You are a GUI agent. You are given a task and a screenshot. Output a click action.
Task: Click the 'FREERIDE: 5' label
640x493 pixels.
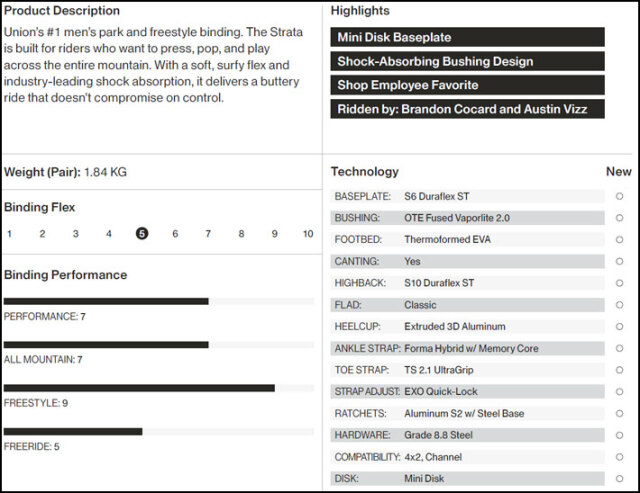pos(31,446)
